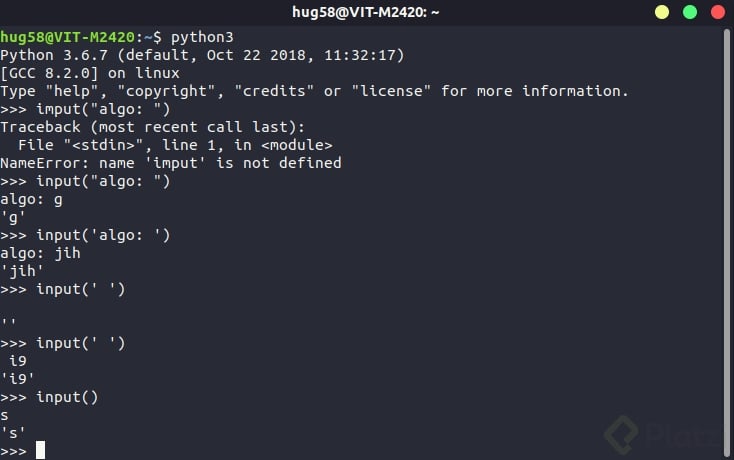Click the input() command line
The image size is (734, 460).
pos(68,397)
